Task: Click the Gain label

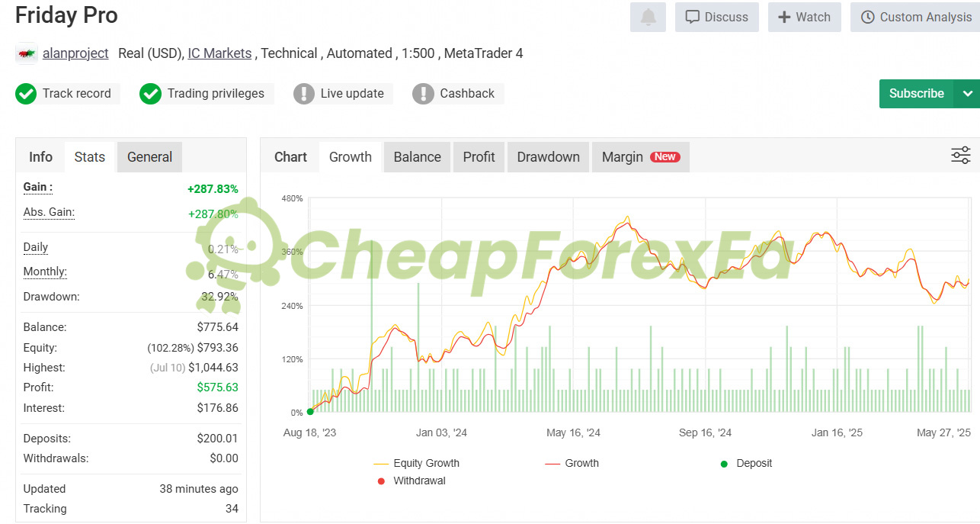Action: point(38,188)
